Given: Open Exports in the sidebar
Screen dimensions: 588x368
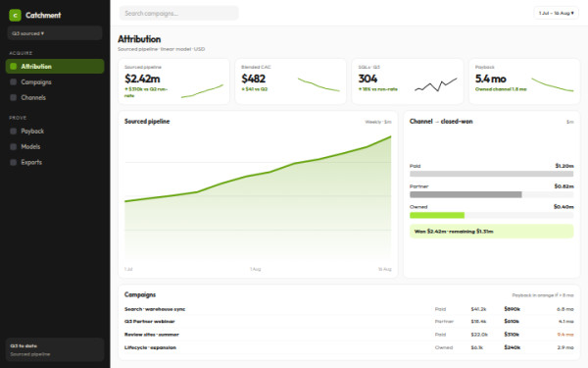Looking at the screenshot, I should coord(55,162).
